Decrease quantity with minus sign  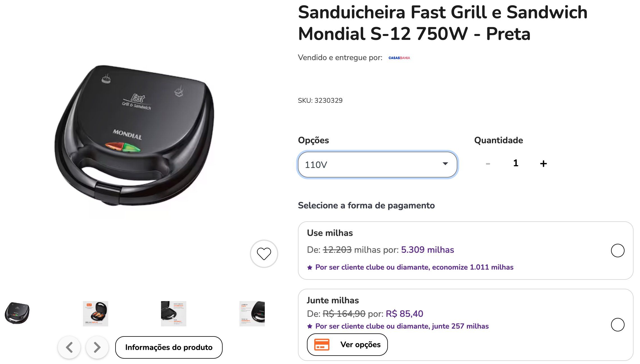click(x=488, y=163)
